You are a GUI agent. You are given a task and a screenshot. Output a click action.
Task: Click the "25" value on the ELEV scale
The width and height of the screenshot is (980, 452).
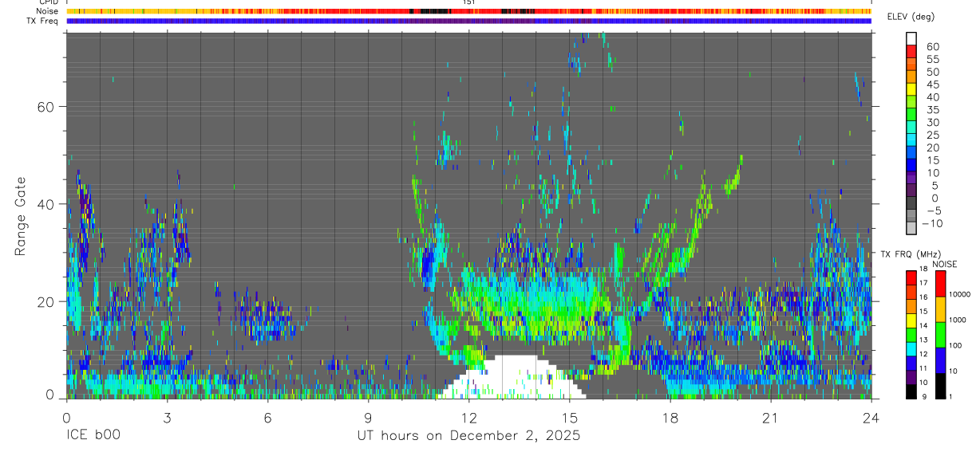pos(933,136)
